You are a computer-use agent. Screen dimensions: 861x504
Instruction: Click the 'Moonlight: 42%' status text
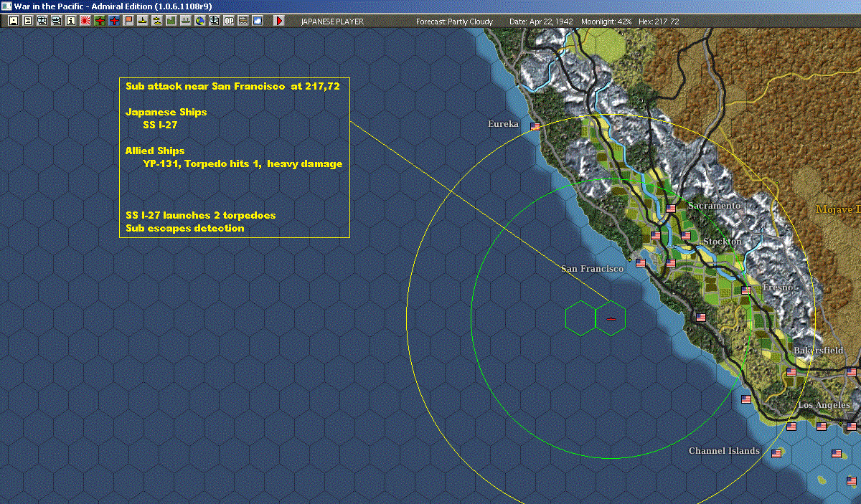pos(606,22)
